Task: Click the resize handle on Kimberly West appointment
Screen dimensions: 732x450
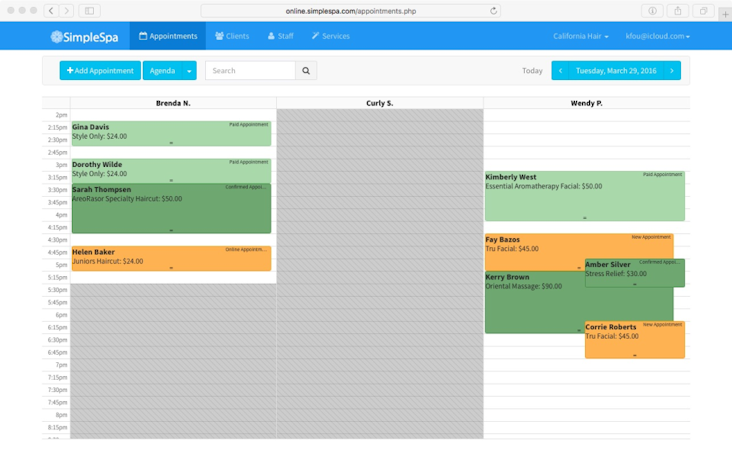Action: click(x=584, y=218)
